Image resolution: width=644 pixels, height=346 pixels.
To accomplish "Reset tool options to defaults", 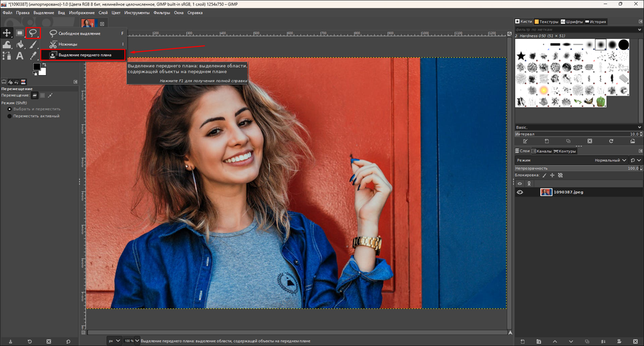I will pyautogui.click(x=68, y=341).
